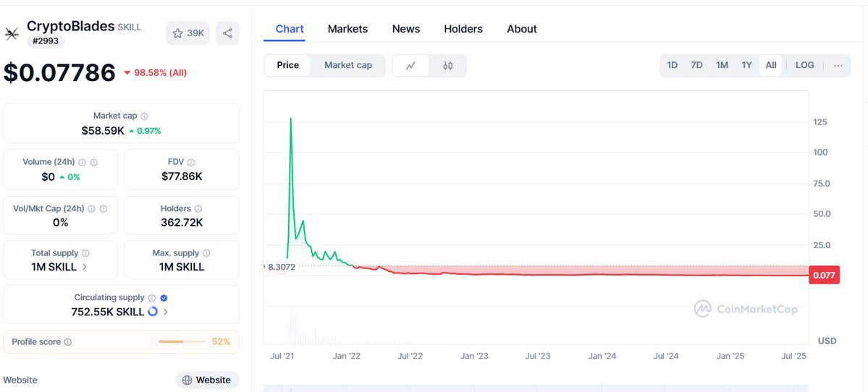Select the 1M time range
Screen dimensions: 868x392
click(722, 65)
